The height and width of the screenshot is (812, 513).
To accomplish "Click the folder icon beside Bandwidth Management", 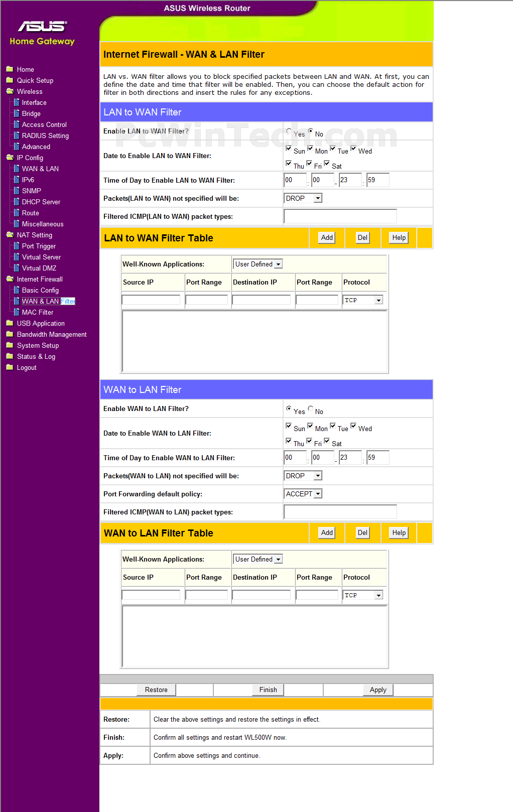I will tap(10, 334).
